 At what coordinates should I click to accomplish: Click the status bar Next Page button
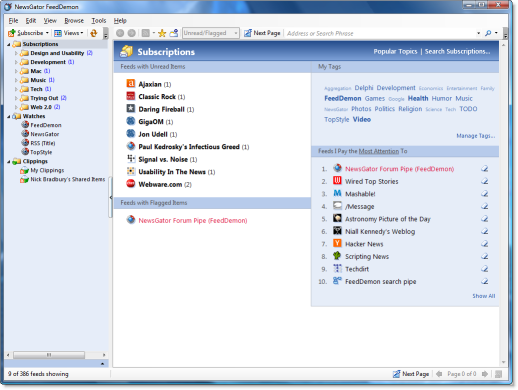411,374
